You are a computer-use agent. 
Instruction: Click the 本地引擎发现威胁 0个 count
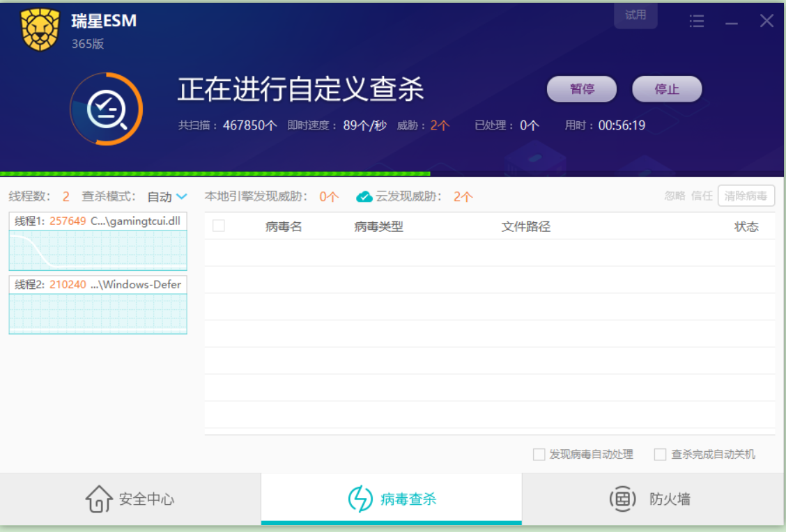(x=329, y=197)
